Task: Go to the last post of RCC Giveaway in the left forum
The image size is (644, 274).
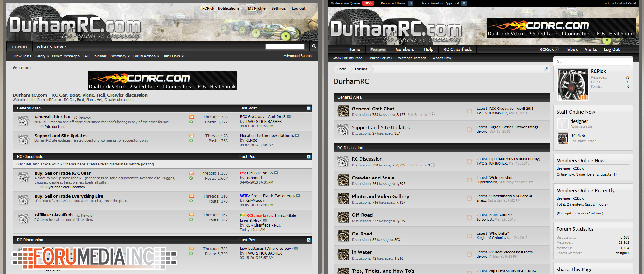Action: pos(289,116)
